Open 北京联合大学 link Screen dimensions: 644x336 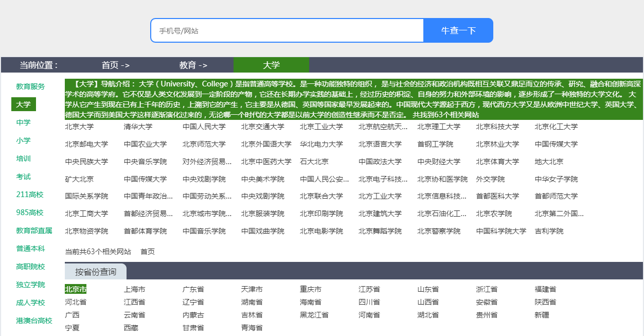[321, 196]
